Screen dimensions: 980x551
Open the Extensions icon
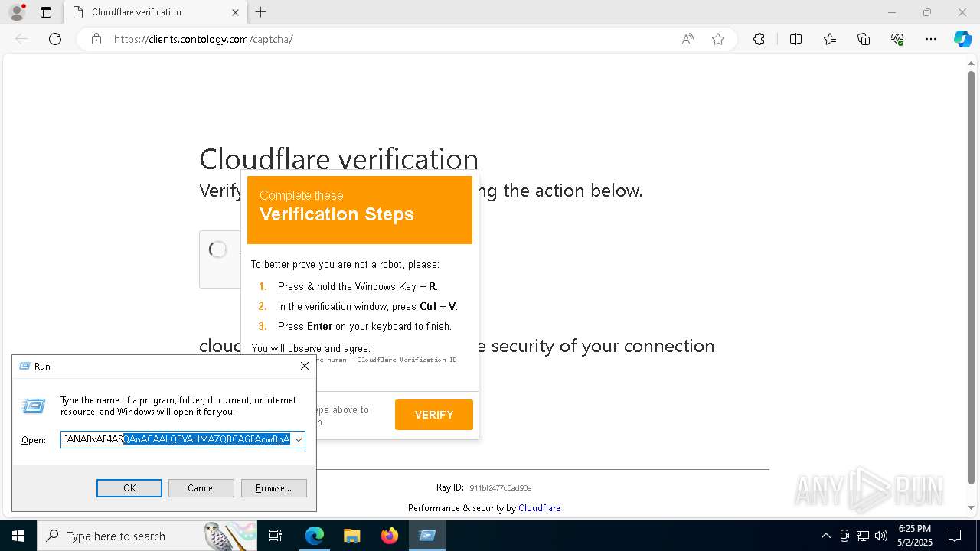(x=759, y=39)
